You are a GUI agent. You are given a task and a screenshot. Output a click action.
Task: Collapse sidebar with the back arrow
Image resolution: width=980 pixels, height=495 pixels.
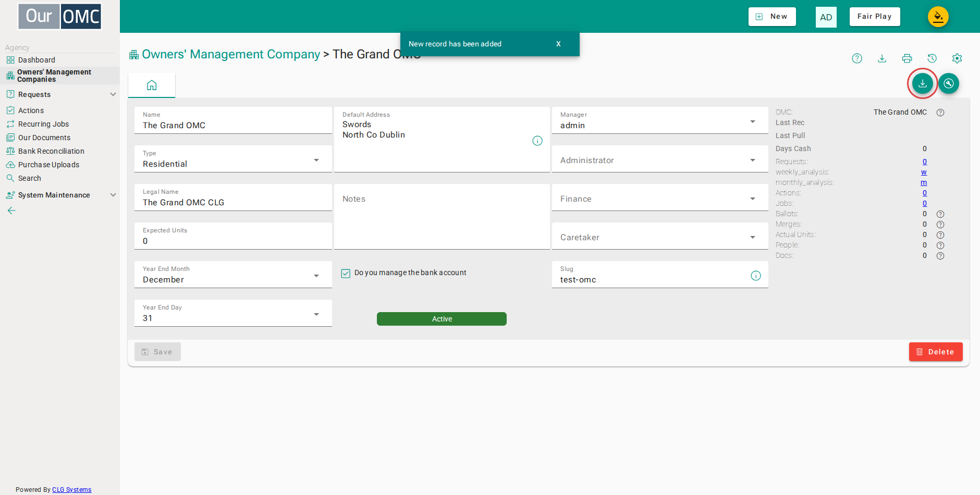(x=11, y=211)
